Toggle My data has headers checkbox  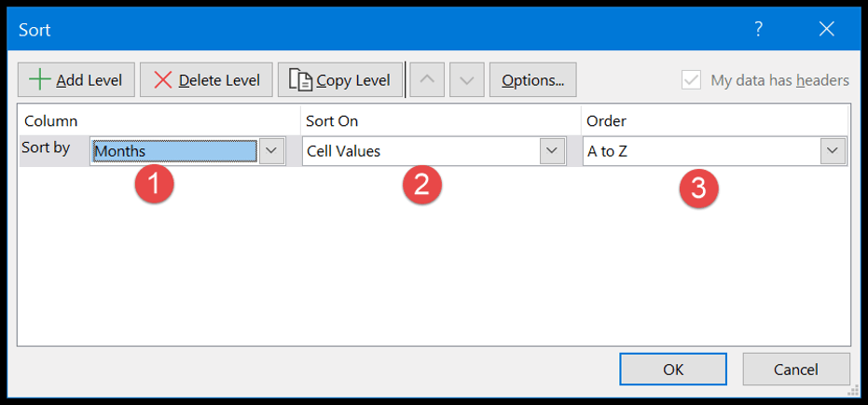(x=692, y=80)
